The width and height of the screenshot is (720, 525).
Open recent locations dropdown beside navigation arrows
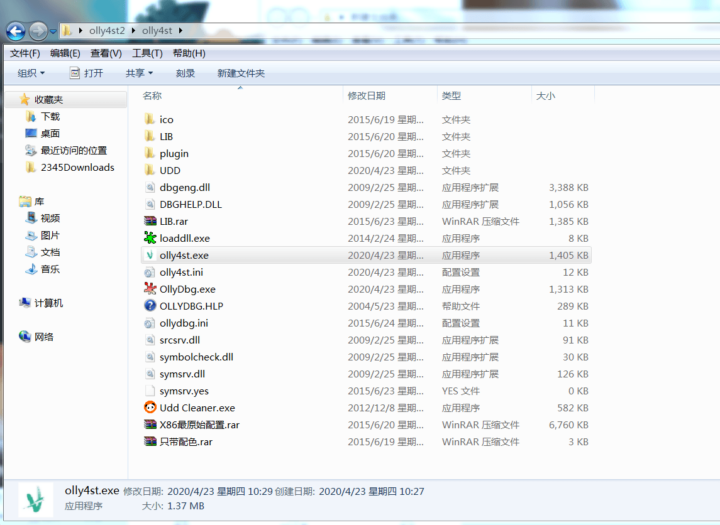click(53, 32)
